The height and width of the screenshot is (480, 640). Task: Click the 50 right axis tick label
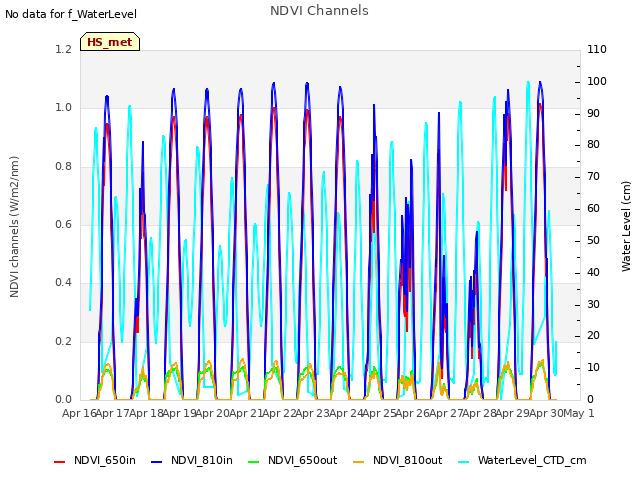click(x=593, y=240)
